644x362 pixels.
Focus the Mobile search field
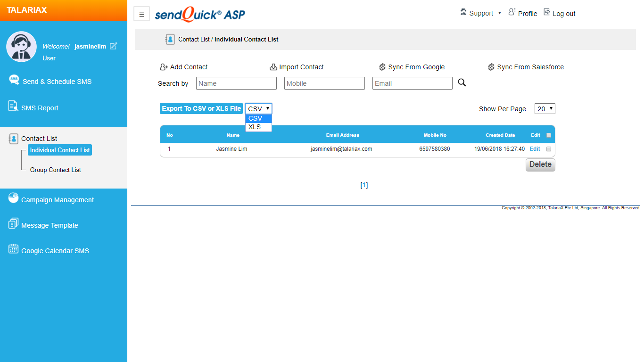coord(324,83)
